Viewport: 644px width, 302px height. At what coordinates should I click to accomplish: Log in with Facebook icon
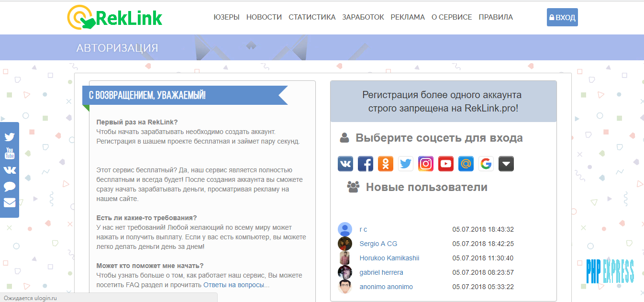pyautogui.click(x=366, y=164)
